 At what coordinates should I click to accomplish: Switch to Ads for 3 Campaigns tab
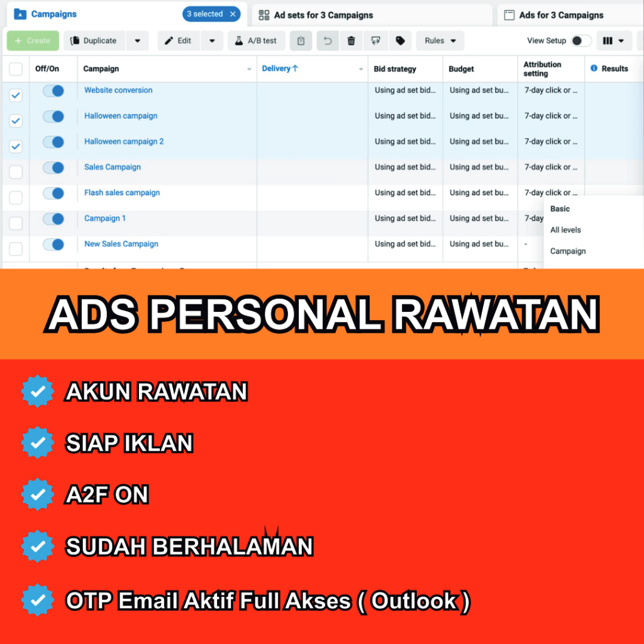point(564,14)
